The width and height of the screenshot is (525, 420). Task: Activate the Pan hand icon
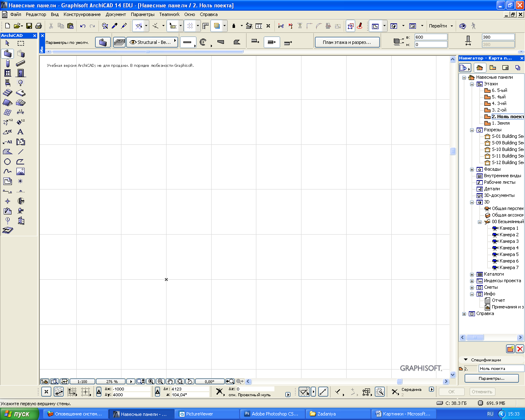[x=170, y=381]
